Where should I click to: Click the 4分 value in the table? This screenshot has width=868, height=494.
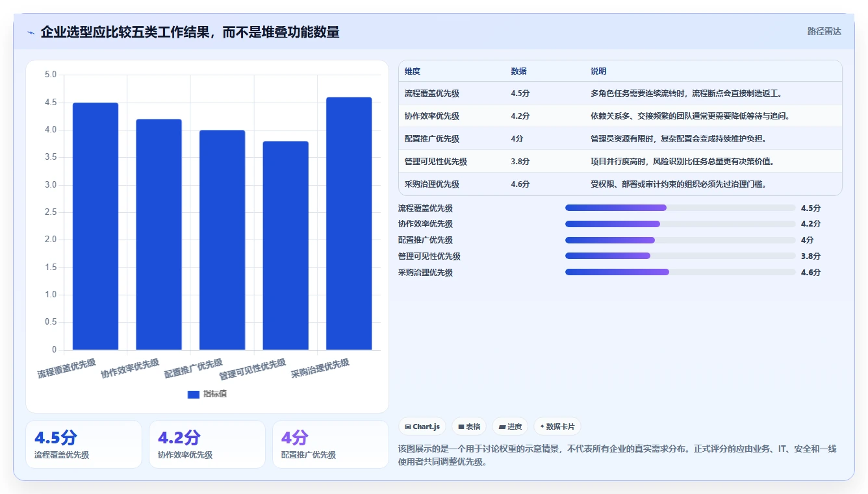[517, 139]
